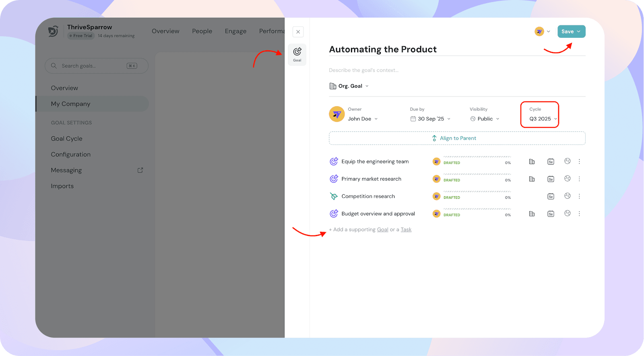644x356 pixels.
Task: Open the Primary market research goal
Action: click(x=371, y=179)
